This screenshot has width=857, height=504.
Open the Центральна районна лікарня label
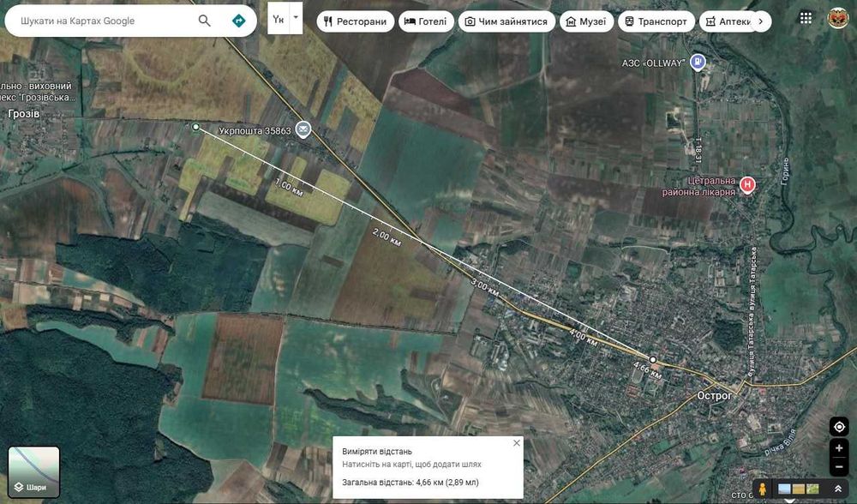point(699,186)
